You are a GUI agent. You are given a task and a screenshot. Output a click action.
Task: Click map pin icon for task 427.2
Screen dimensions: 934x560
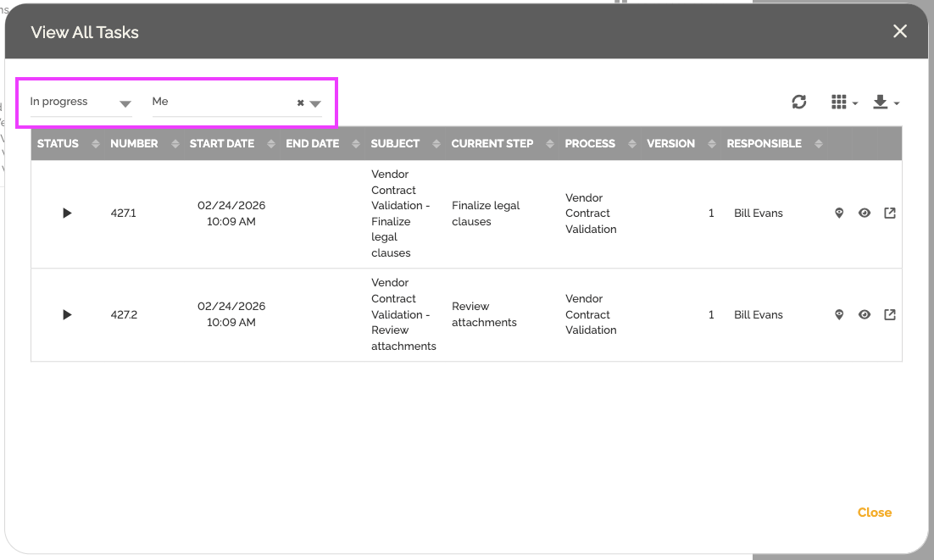pos(839,315)
